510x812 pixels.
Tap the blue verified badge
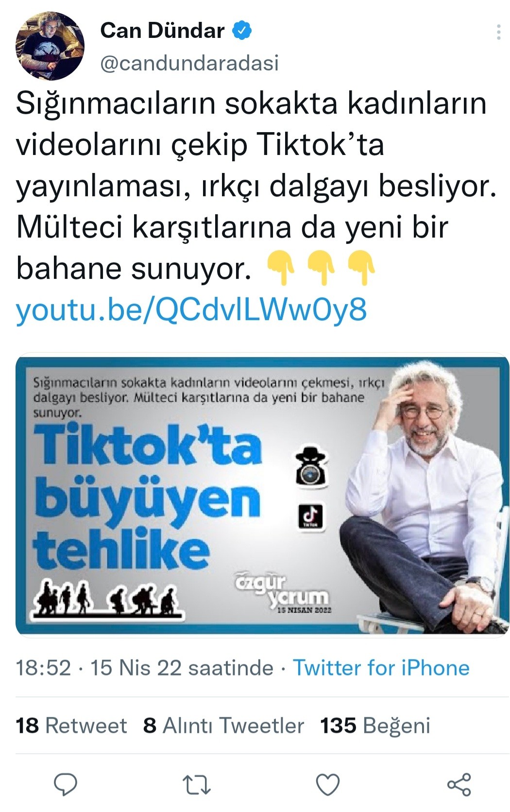click(x=242, y=31)
